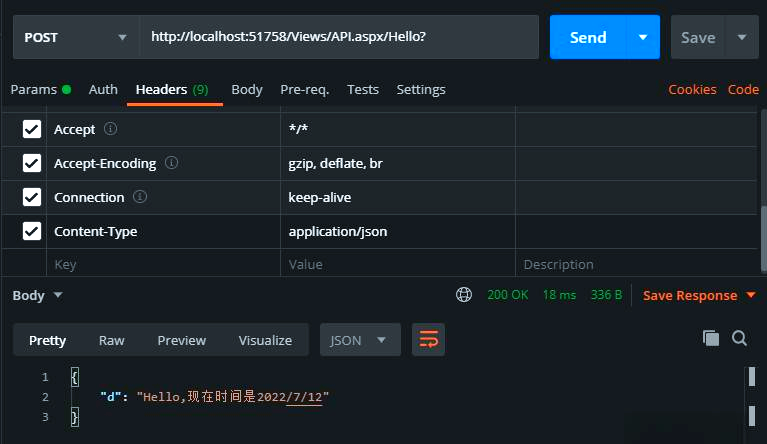Open the Cookies link
Screen dimensions: 767x444
[x=692, y=89]
